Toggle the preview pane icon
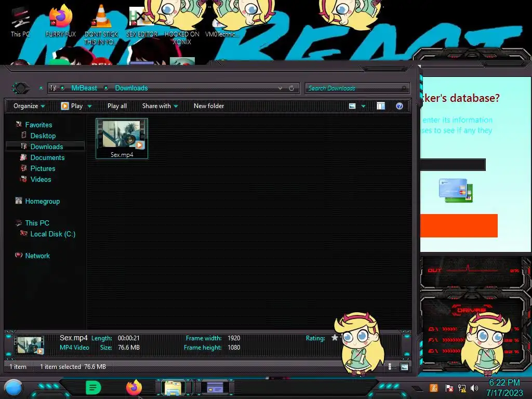The height and width of the screenshot is (399, 532). coord(381,106)
